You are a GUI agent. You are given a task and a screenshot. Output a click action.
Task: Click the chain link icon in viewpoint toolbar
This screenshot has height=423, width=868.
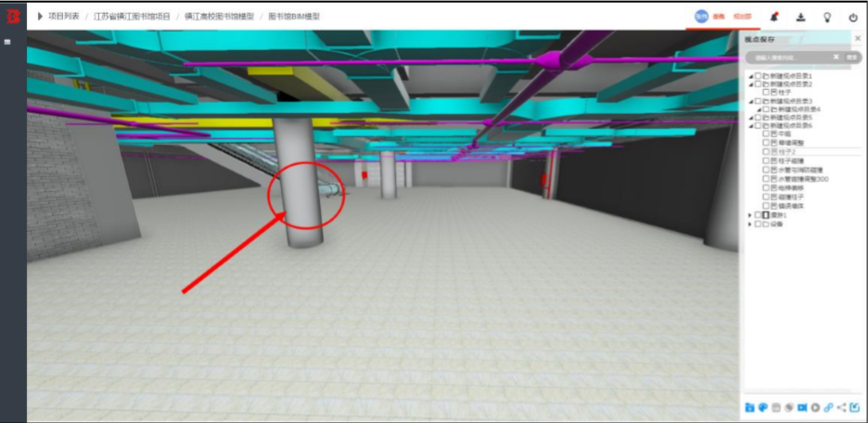click(x=828, y=407)
